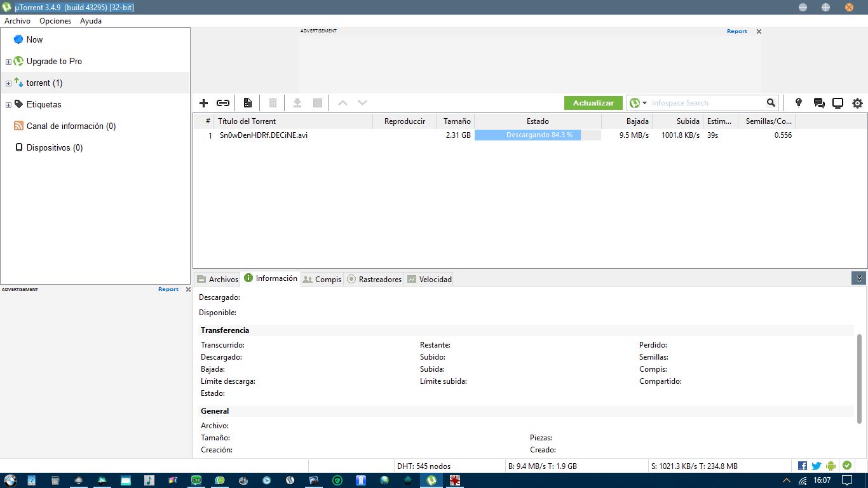Click the green Actualizar button
The height and width of the screenshot is (488, 868).
[x=593, y=103]
